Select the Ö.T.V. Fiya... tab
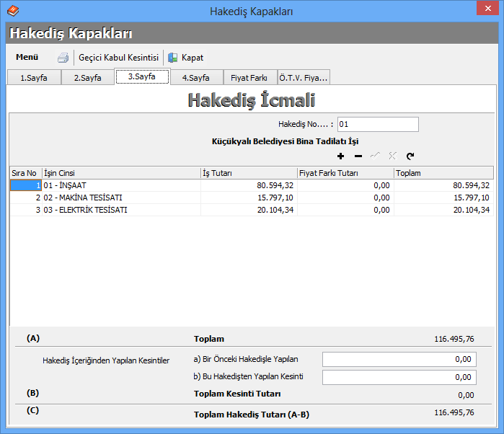504x434 pixels. (303, 78)
